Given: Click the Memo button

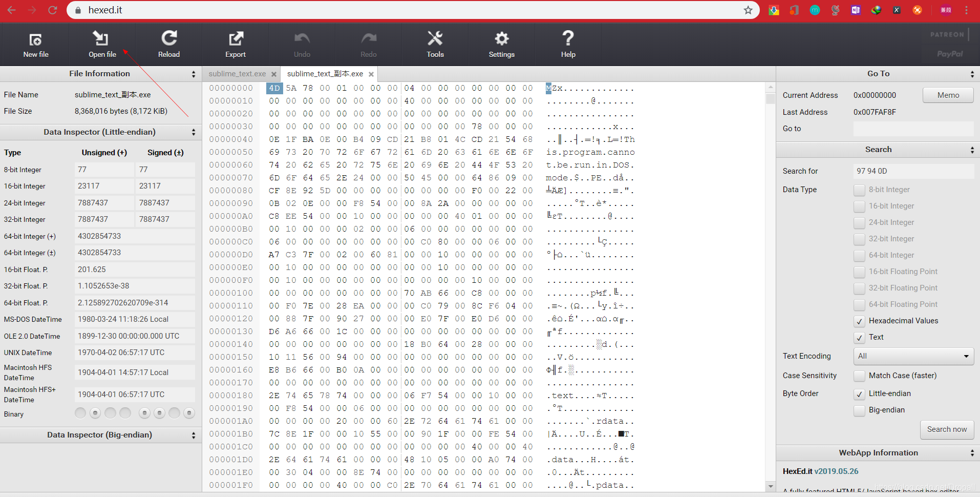Looking at the screenshot, I should point(948,95).
